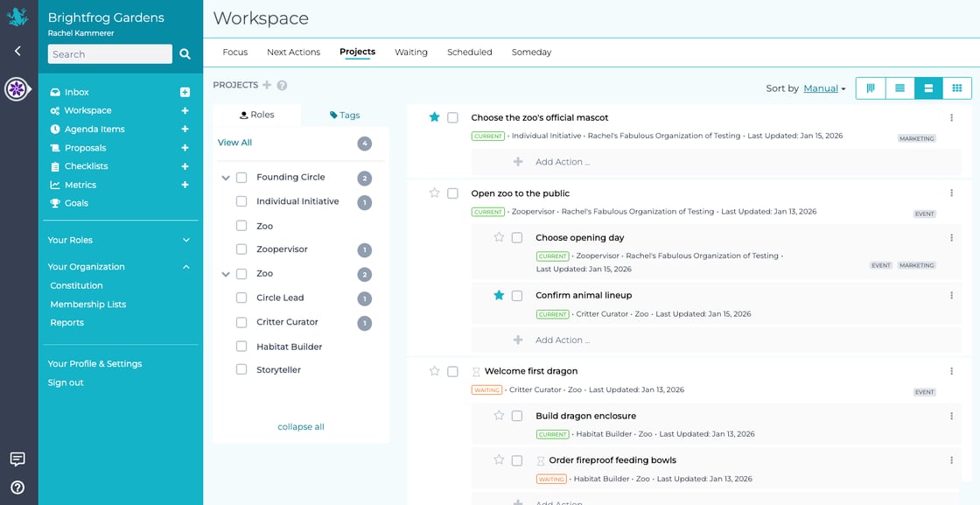This screenshot has width=980, height=505.
Task: Click the back arrow in the left rail
Action: (17, 52)
